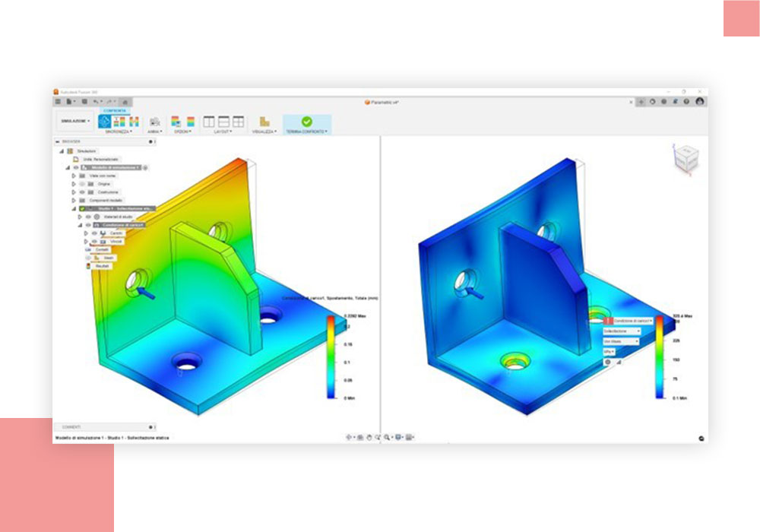The image size is (760, 532).
Task: Click the green checkmark Termina Confronto button
Action: tap(306, 122)
